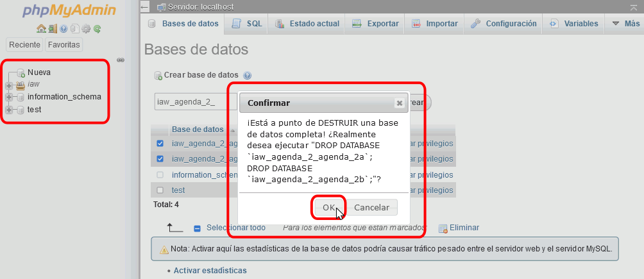Toggle second iaw_agenda_2 database checkbox
This screenshot has height=279, width=644.
[x=160, y=158]
